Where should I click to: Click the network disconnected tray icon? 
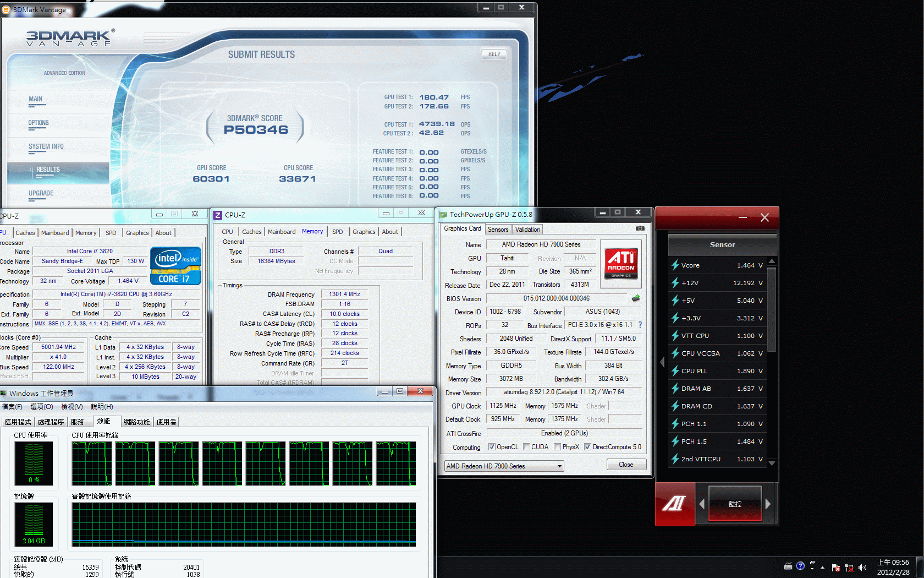click(849, 568)
